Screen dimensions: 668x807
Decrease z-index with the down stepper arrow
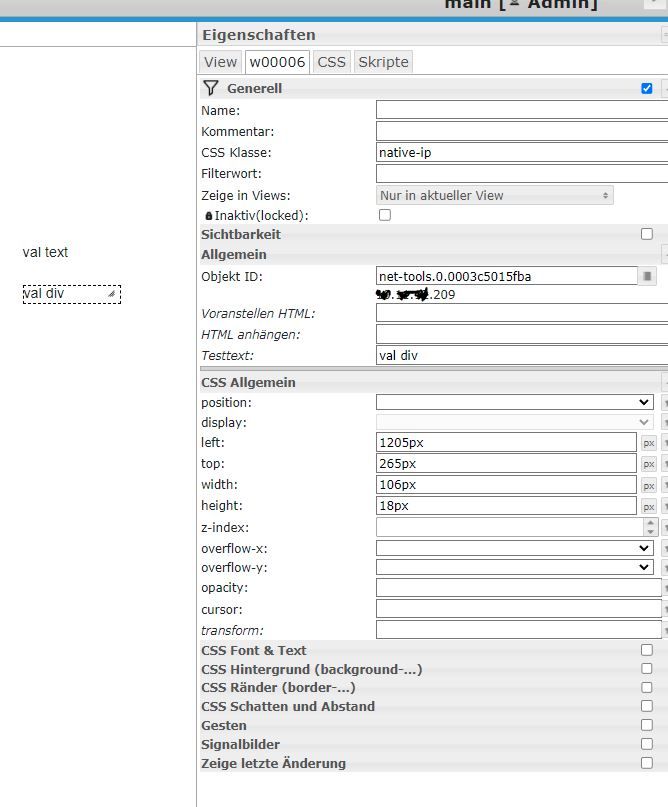click(x=651, y=531)
